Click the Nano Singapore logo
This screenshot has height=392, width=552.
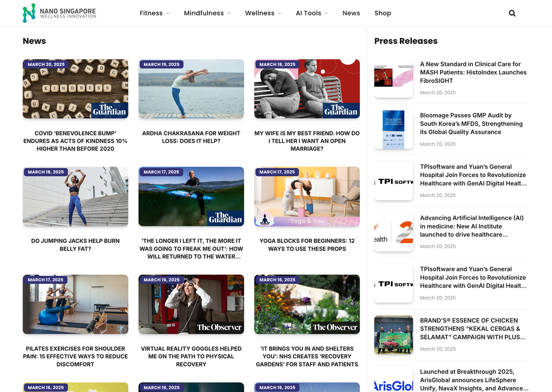[x=59, y=13]
